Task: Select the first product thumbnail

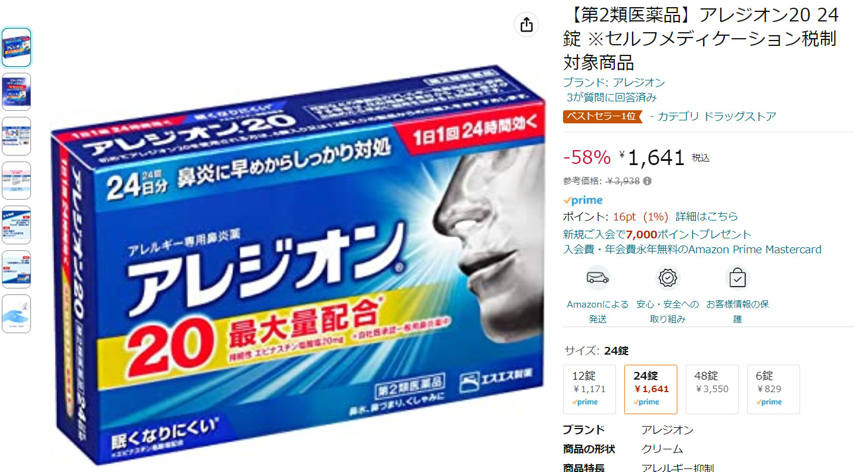Action: pyautogui.click(x=17, y=47)
